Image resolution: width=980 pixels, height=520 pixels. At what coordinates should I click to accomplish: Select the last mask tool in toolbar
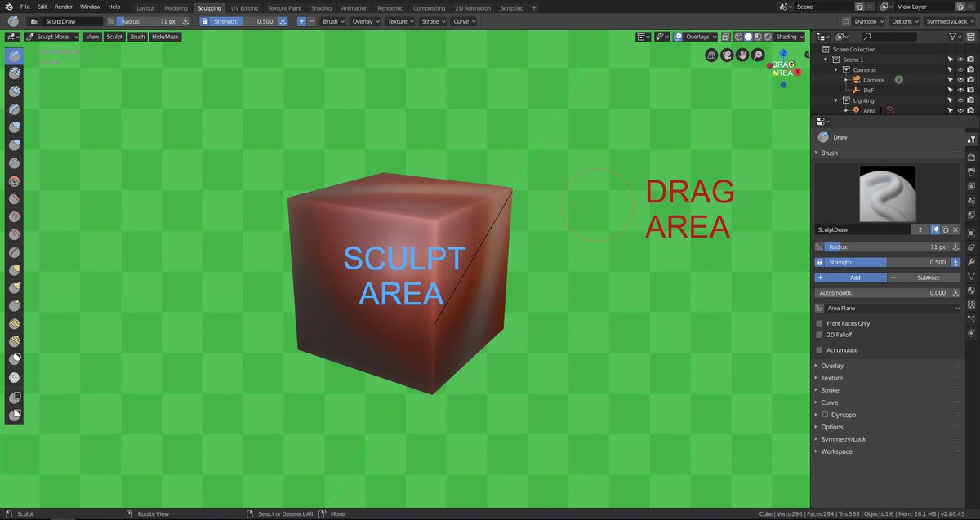[x=15, y=415]
